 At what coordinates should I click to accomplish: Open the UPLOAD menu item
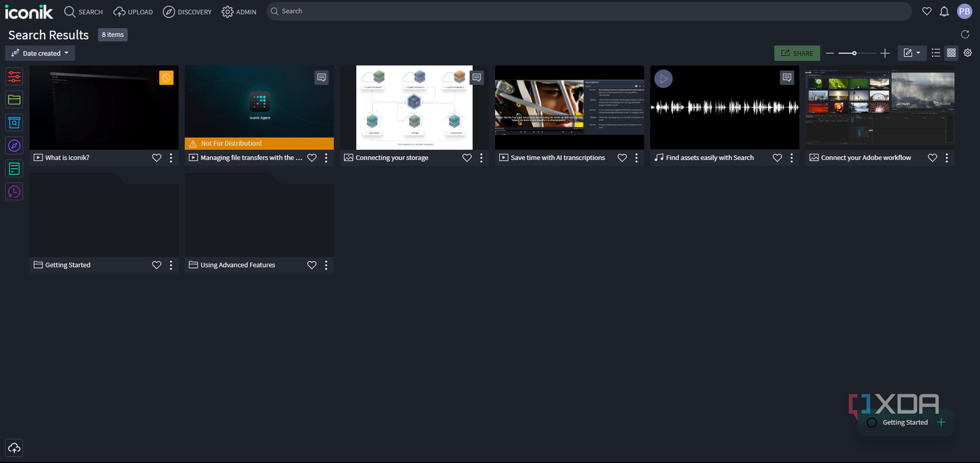[133, 11]
